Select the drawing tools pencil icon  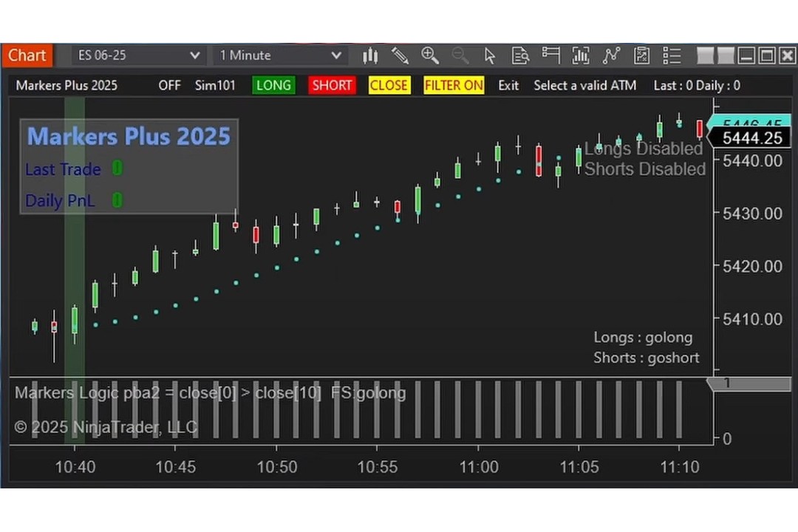[400, 55]
